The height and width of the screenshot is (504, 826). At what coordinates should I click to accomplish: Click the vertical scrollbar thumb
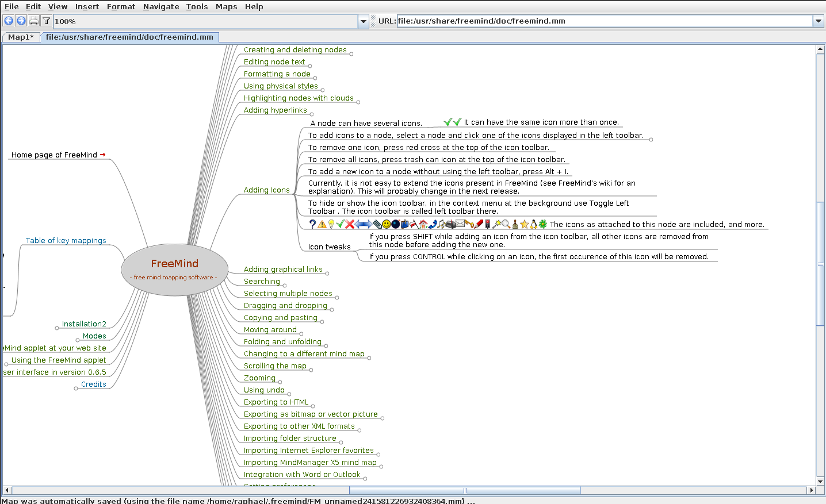[x=820, y=264]
